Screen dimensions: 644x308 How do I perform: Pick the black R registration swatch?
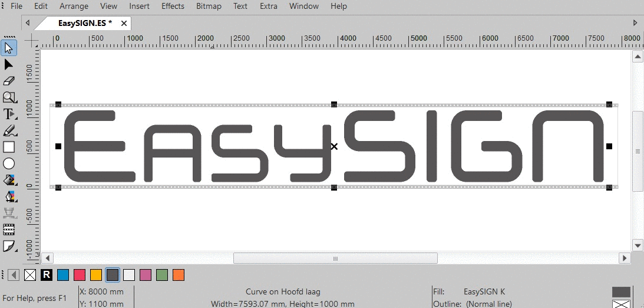[47, 275]
